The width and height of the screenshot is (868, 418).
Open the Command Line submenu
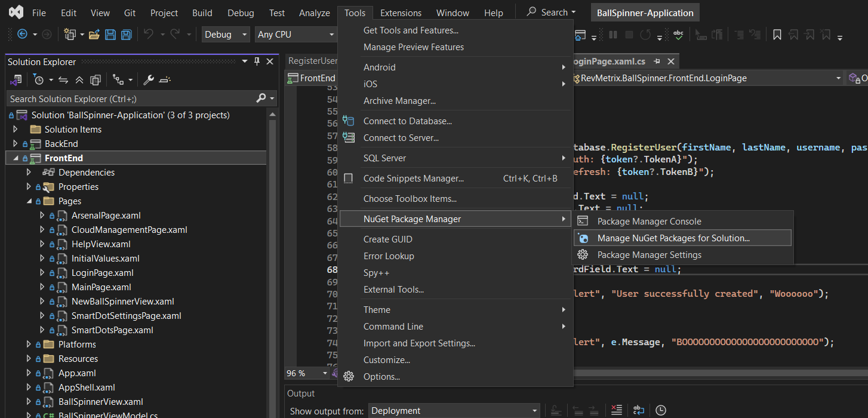click(455, 327)
